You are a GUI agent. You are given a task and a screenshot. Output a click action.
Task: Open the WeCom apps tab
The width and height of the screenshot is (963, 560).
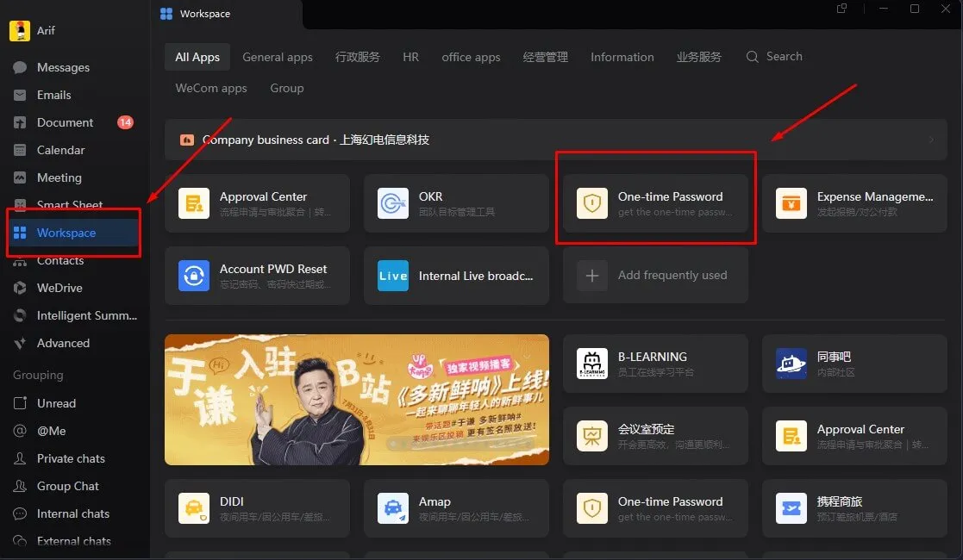pos(210,88)
